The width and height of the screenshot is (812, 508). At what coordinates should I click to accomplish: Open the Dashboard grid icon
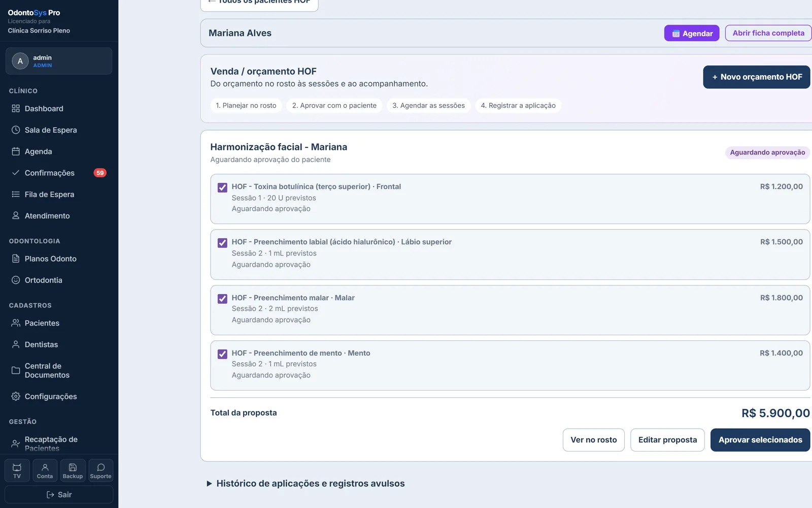pyautogui.click(x=16, y=109)
